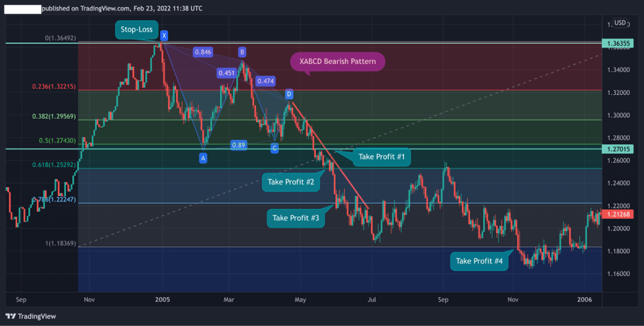Select the 0.451 ratio label
The width and height of the screenshot is (644, 326).
tap(226, 74)
